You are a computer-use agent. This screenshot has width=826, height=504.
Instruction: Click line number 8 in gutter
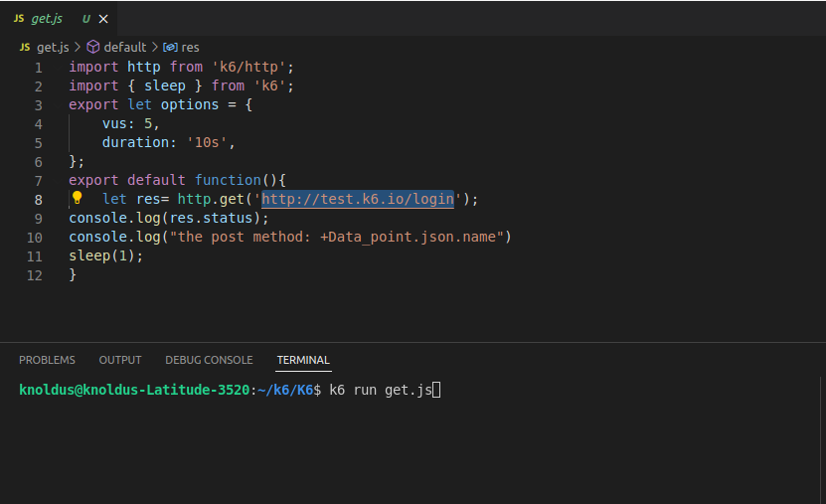39,200
